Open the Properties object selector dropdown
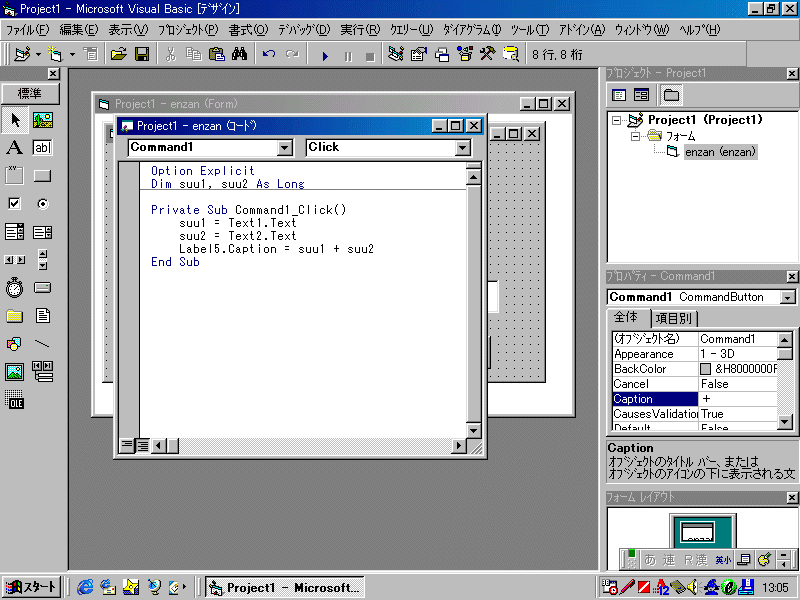This screenshot has height=600, width=800. [x=788, y=297]
